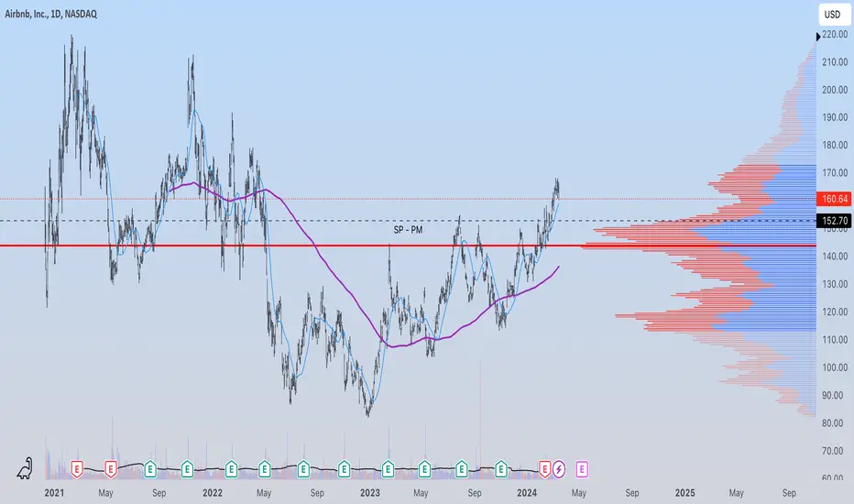Click the red earnings marker nearest the dinosaur logo
The image size is (854, 504).
(77, 468)
